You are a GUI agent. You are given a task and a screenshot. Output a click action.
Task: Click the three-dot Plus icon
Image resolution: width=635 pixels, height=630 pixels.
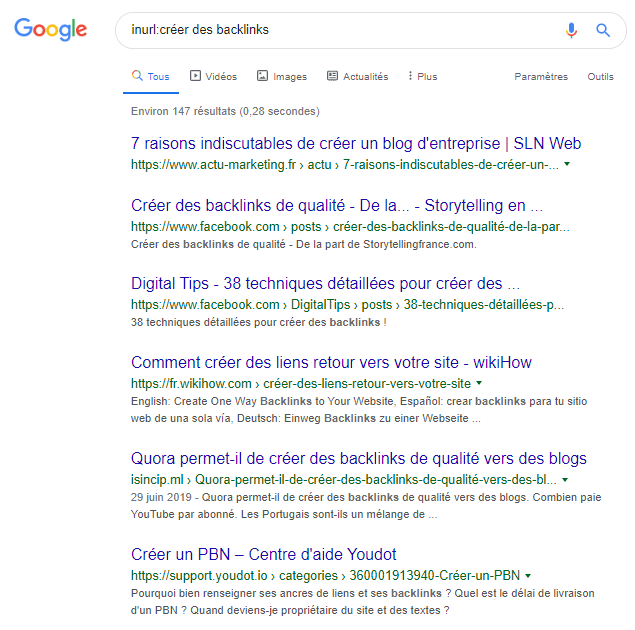pyautogui.click(x=410, y=76)
